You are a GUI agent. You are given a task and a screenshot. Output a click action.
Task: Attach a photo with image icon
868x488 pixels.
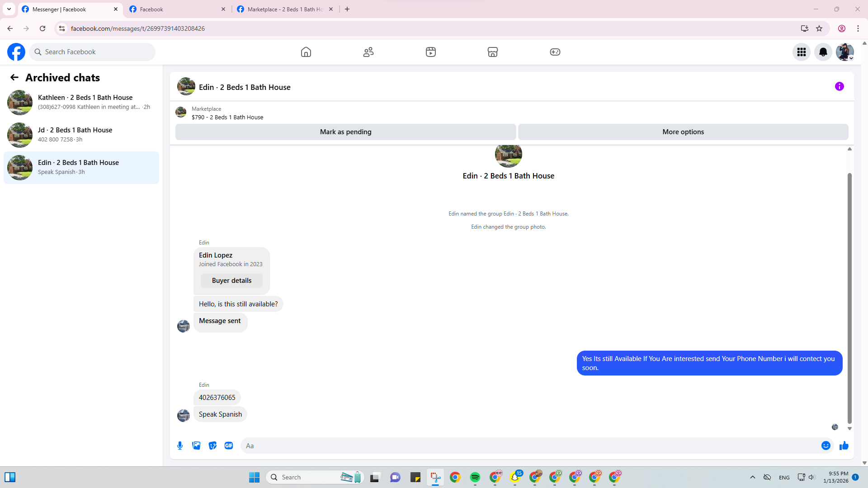coord(196,446)
